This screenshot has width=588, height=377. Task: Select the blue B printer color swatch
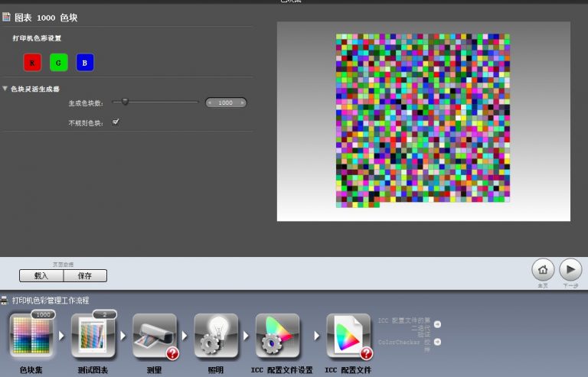pyautogui.click(x=85, y=63)
